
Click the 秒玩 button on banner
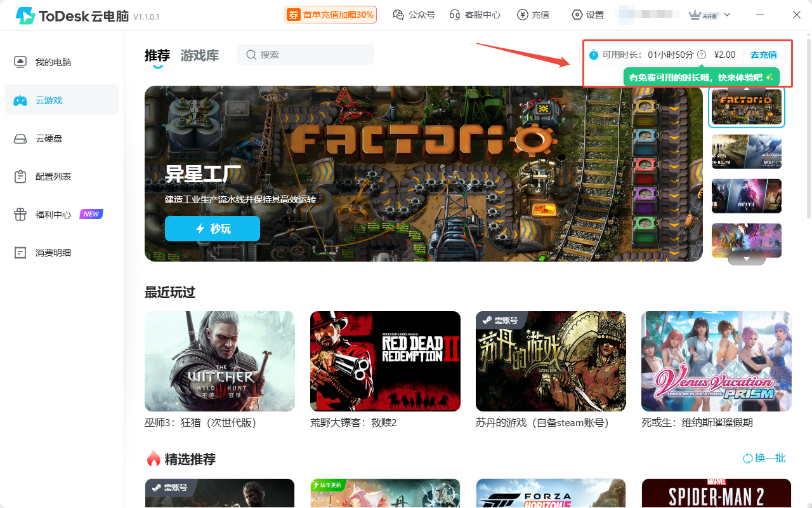(213, 229)
